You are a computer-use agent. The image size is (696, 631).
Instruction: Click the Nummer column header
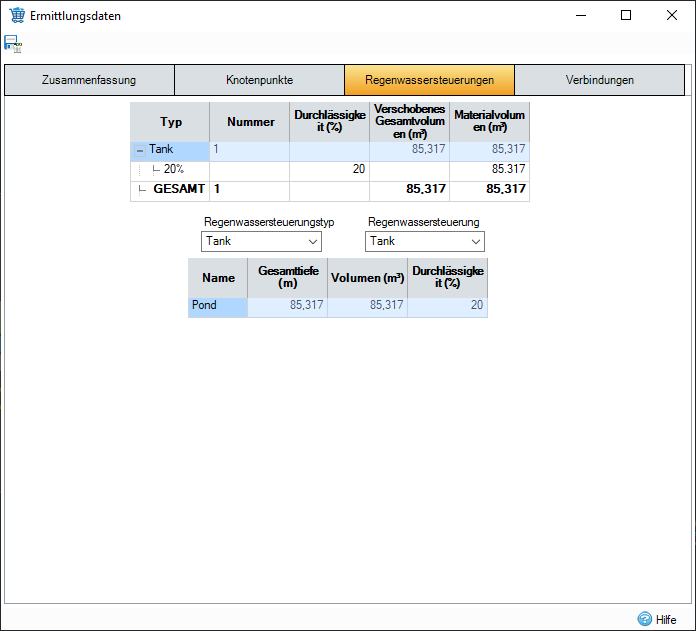coord(250,122)
